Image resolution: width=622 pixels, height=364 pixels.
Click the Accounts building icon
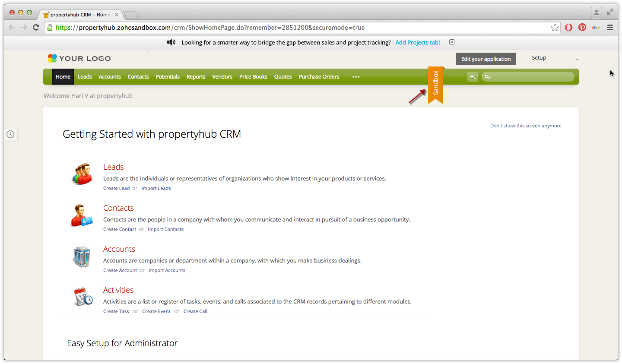coord(82,256)
